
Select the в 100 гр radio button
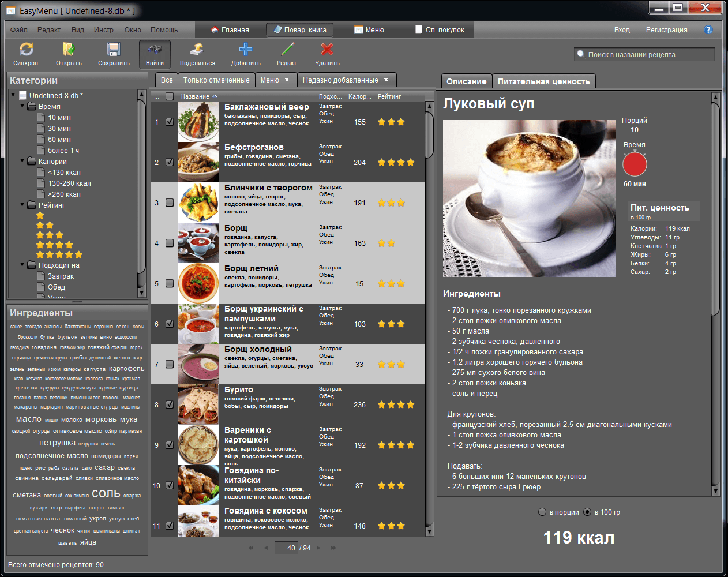click(x=587, y=512)
